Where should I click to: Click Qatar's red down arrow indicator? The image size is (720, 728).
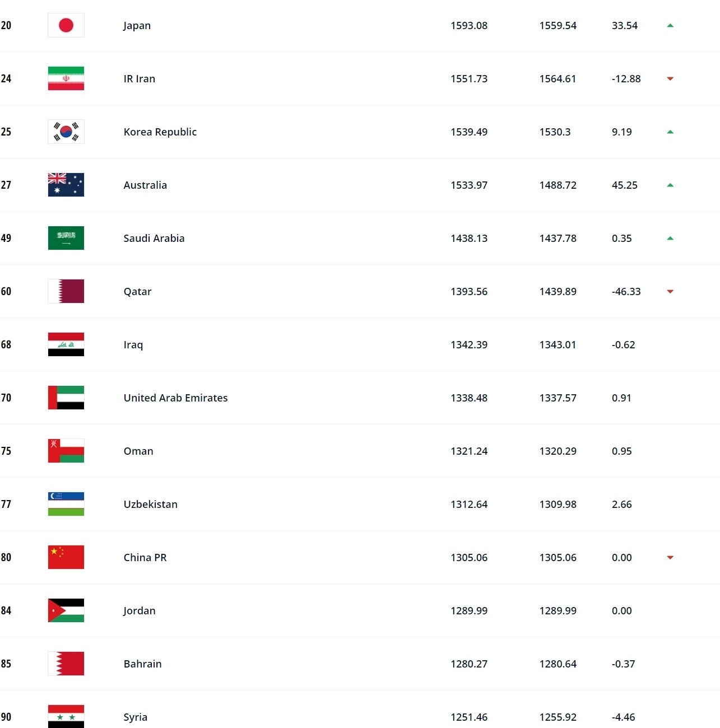pos(670,291)
